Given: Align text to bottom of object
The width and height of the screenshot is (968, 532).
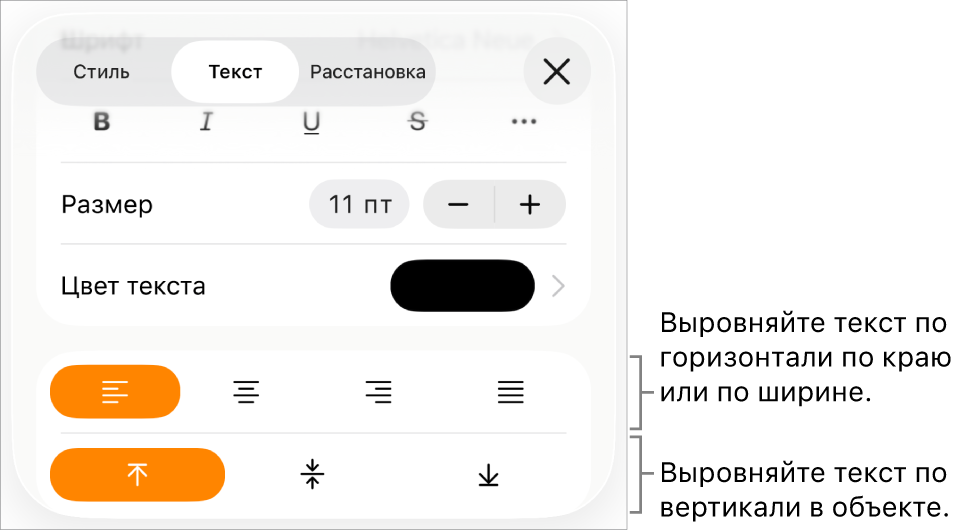Looking at the screenshot, I should (x=488, y=475).
